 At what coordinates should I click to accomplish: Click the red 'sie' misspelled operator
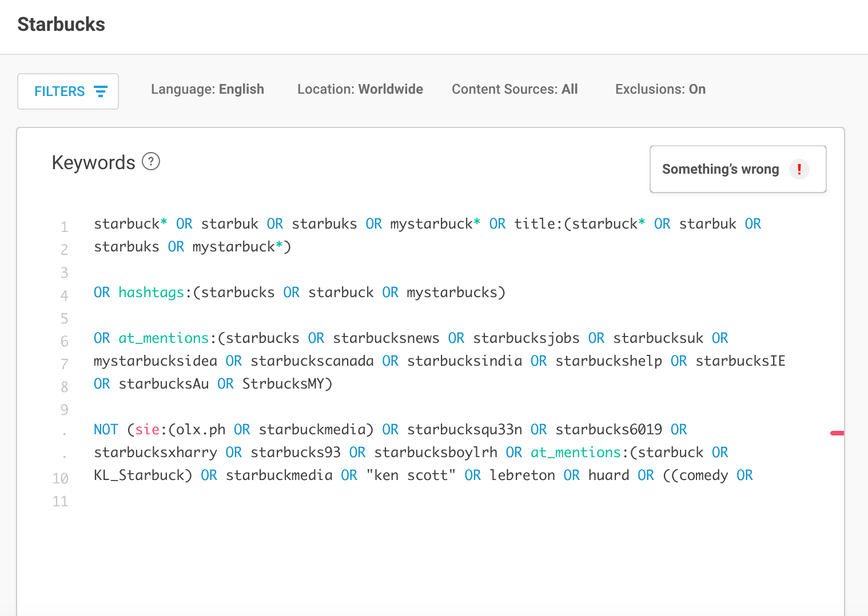(147, 430)
